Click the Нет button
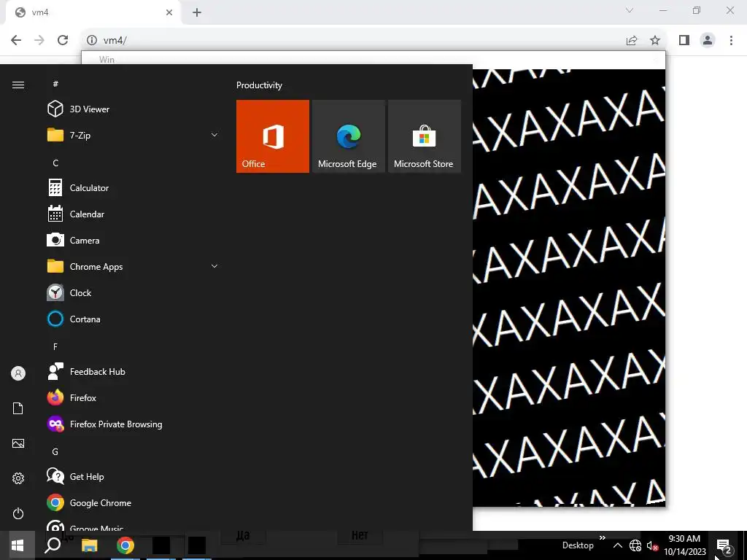The image size is (747, 560). (360, 535)
